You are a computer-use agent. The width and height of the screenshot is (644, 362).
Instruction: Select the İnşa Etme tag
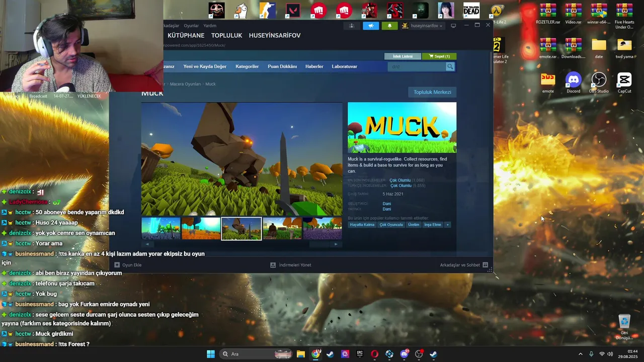click(x=433, y=225)
